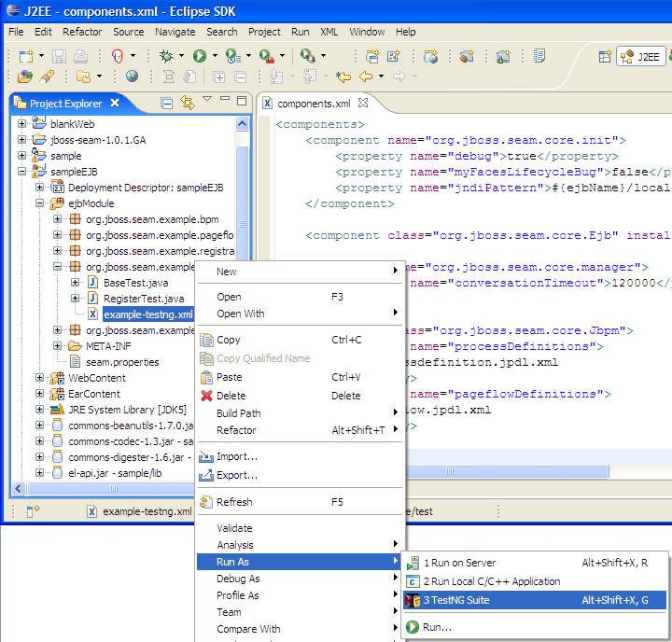672x642 pixels.
Task: Select the Project Explorer tab
Action: pyautogui.click(x=66, y=104)
